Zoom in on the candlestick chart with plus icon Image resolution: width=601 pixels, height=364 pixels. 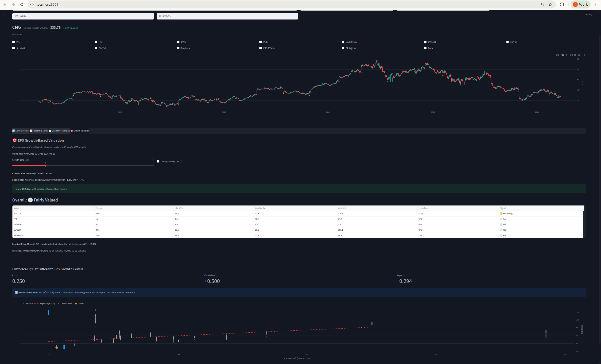[x=571, y=55]
